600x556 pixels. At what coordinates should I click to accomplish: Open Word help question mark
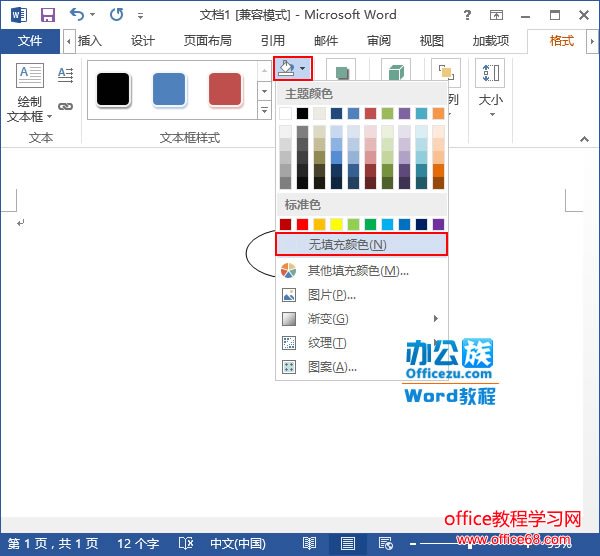(x=467, y=15)
